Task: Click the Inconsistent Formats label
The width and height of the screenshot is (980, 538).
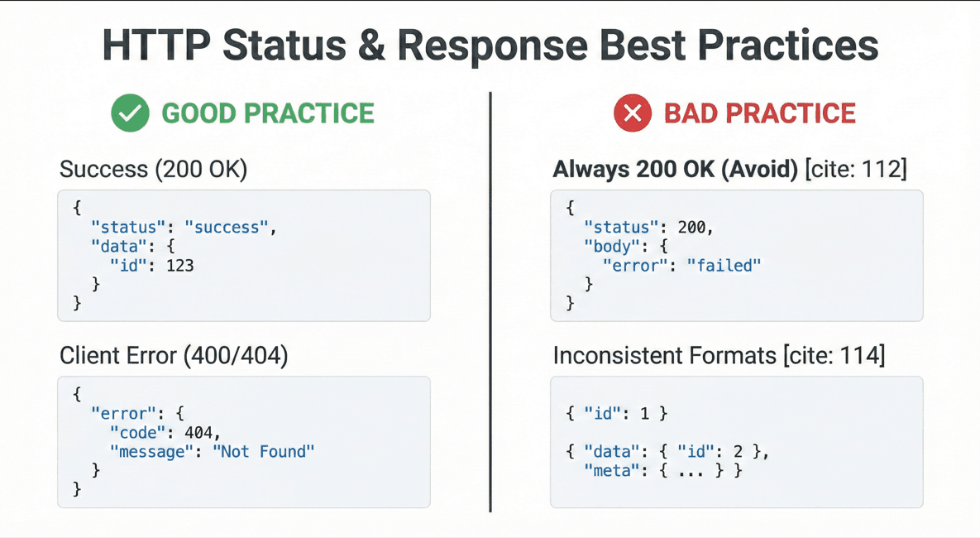Action: click(x=664, y=355)
